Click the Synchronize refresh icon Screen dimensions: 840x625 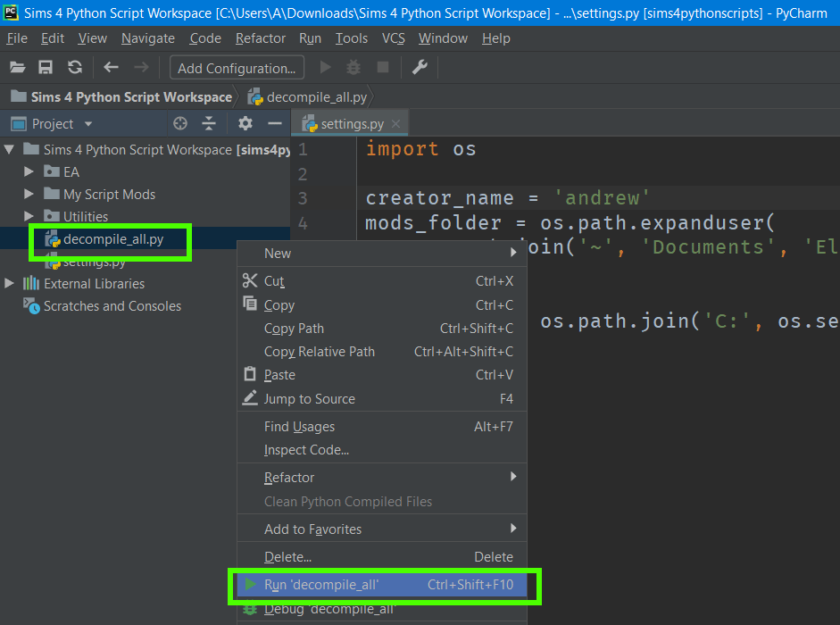(x=75, y=67)
